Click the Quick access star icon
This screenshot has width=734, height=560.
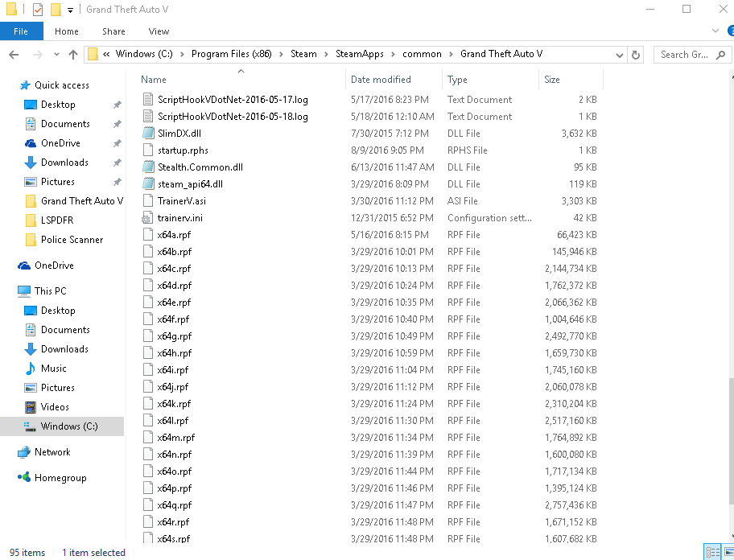pyautogui.click(x=25, y=85)
